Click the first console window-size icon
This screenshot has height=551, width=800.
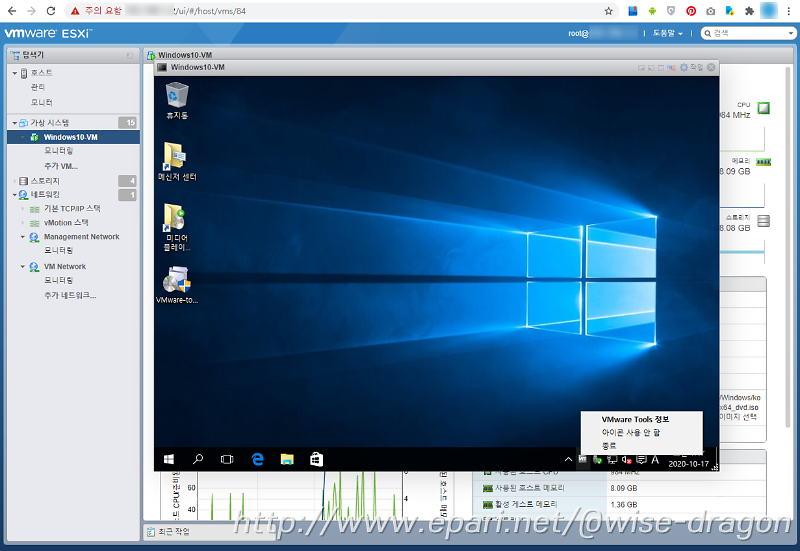click(641, 67)
